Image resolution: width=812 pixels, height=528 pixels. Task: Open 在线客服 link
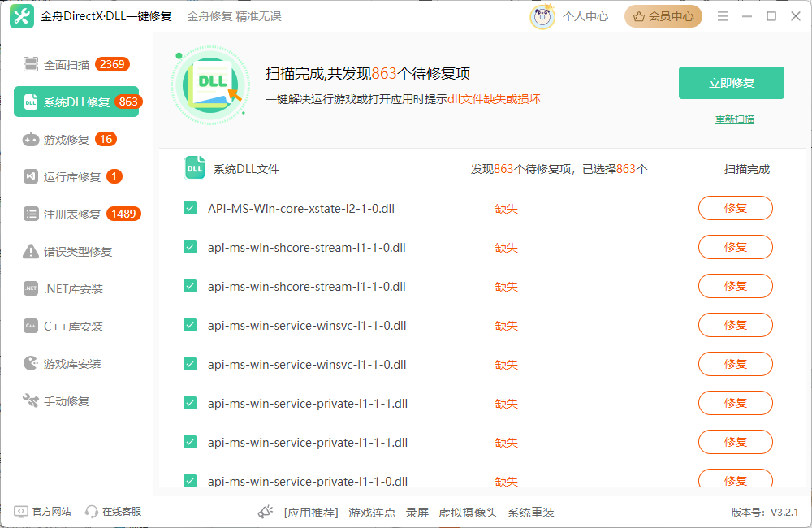tap(122, 512)
